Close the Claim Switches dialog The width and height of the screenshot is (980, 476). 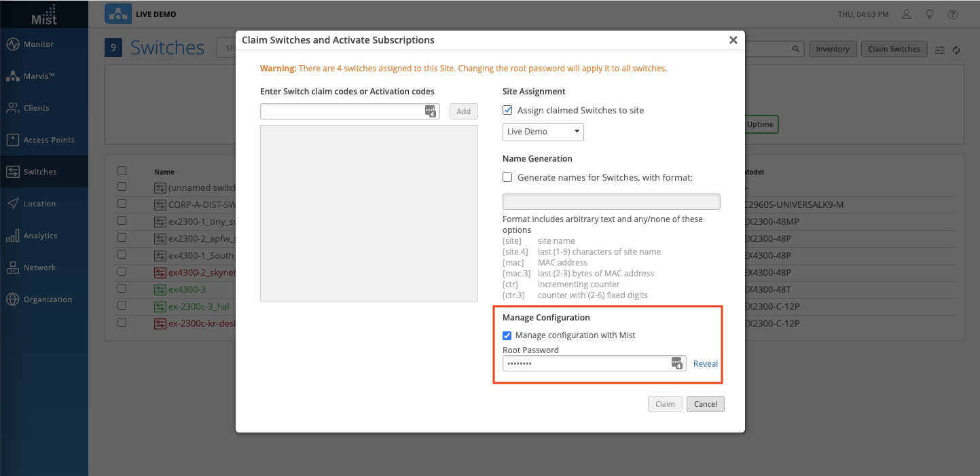(x=733, y=40)
